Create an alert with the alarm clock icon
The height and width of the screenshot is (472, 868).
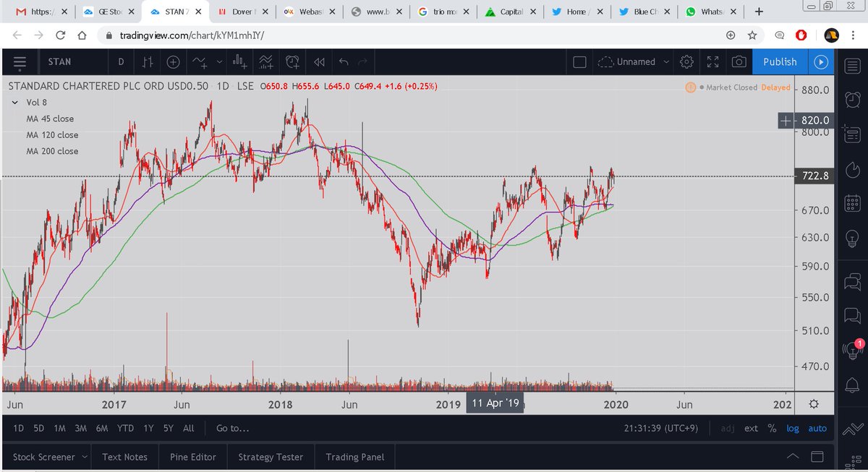click(293, 62)
